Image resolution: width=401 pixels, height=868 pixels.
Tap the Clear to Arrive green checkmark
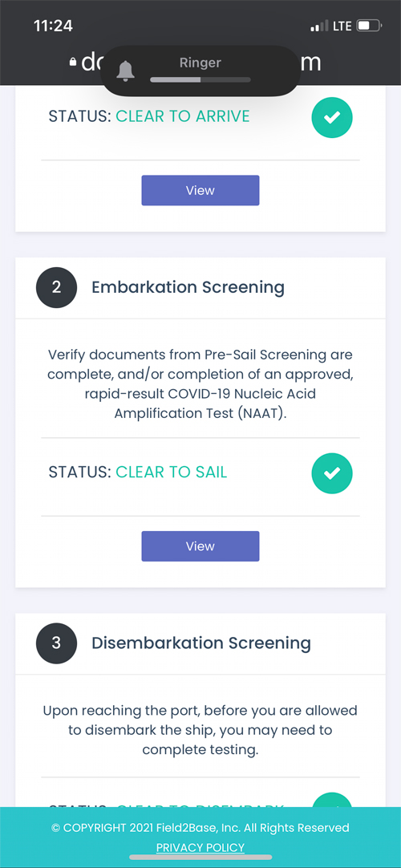[332, 117]
